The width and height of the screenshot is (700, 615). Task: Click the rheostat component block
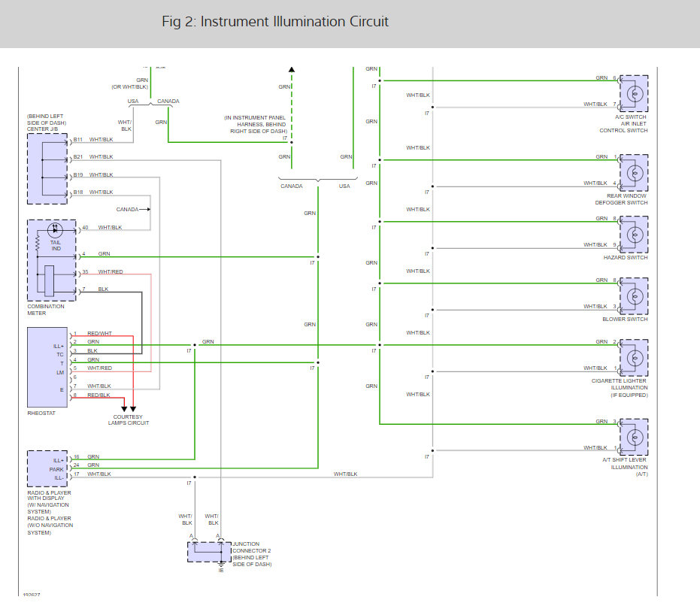tap(47, 368)
